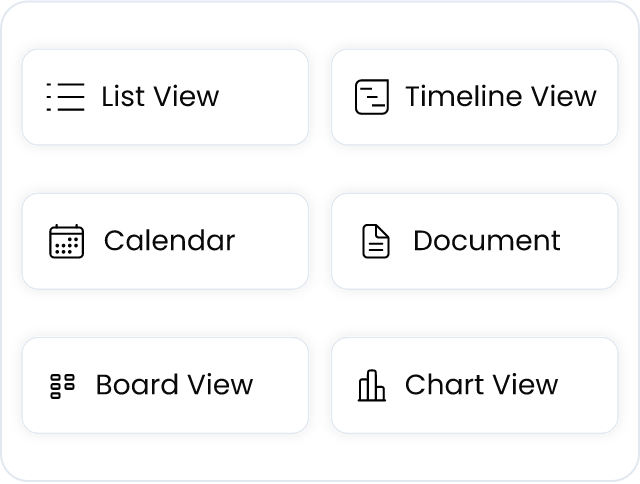This screenshot has height=484, width=640.
Task: Click empty area of Calendar card
Action: point(271,241)
